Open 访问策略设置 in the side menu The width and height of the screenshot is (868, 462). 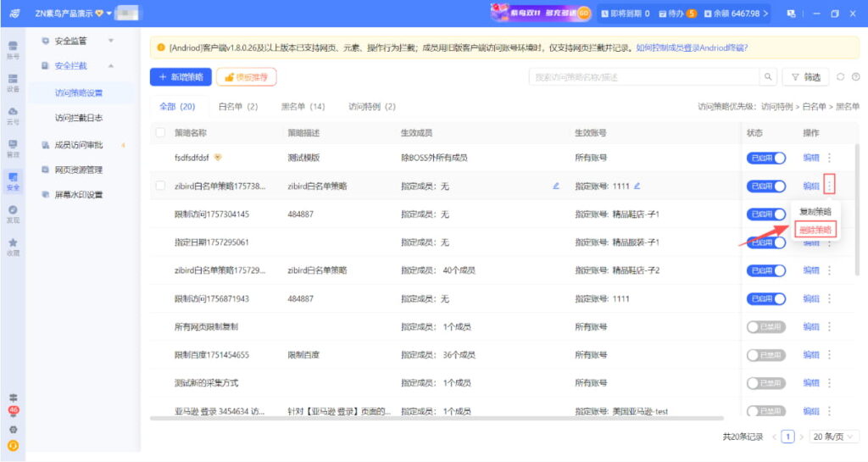click(x=79, y=93)
